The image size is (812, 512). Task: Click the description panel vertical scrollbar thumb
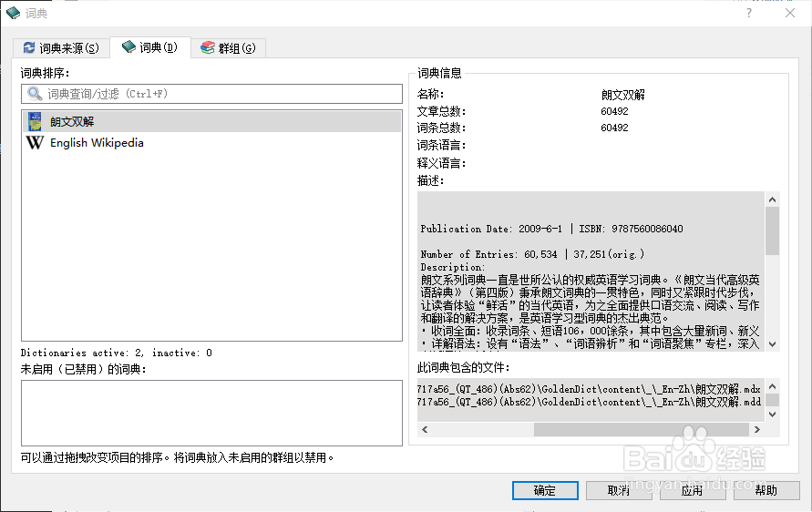point(772,230)
